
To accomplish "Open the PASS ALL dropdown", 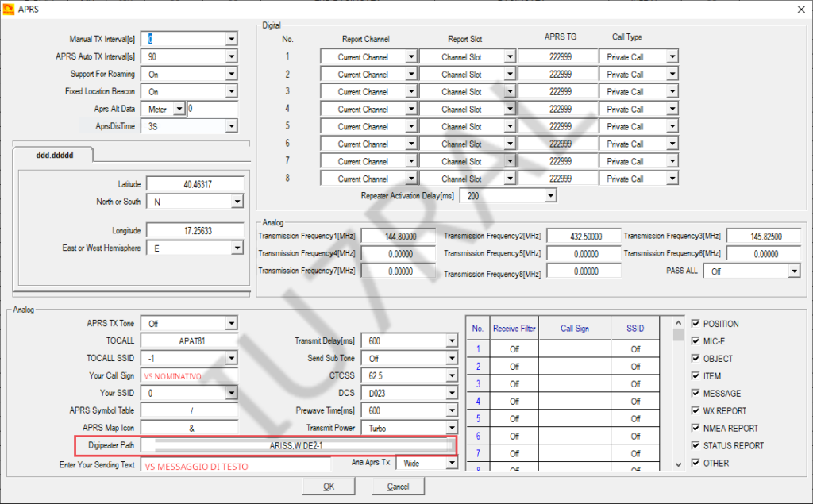I will point(794,271).
